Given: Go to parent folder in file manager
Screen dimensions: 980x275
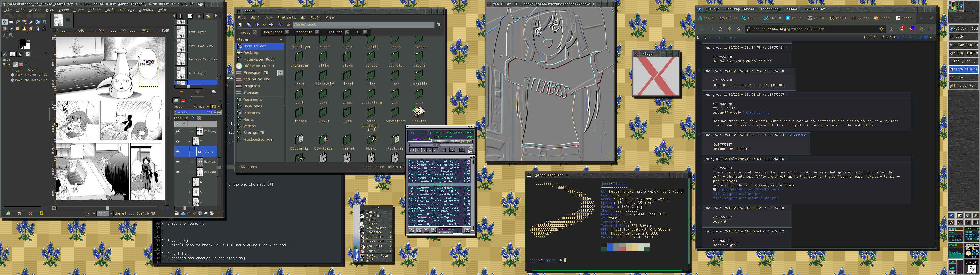Looking at the screenshot, I should point(280,25).
